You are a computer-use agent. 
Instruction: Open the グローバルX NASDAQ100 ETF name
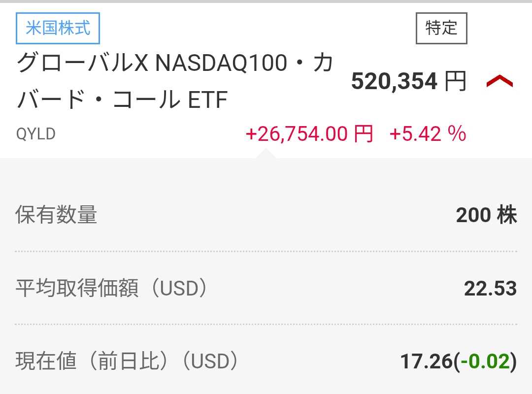click(175, 81)
